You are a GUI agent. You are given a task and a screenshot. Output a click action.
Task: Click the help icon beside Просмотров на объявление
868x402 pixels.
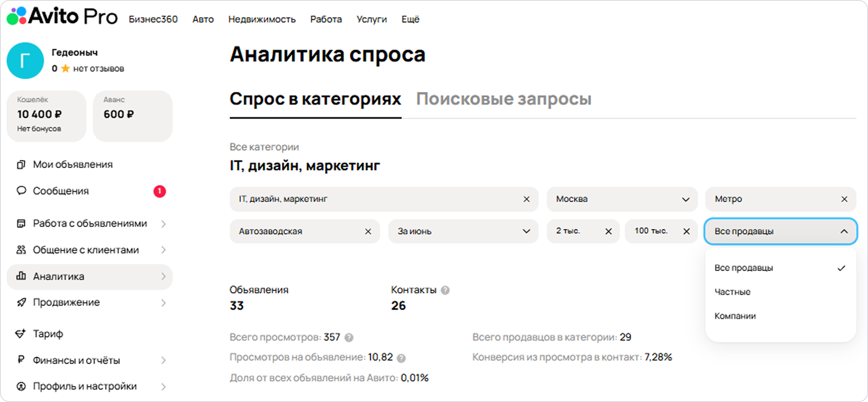pos(401,358)
